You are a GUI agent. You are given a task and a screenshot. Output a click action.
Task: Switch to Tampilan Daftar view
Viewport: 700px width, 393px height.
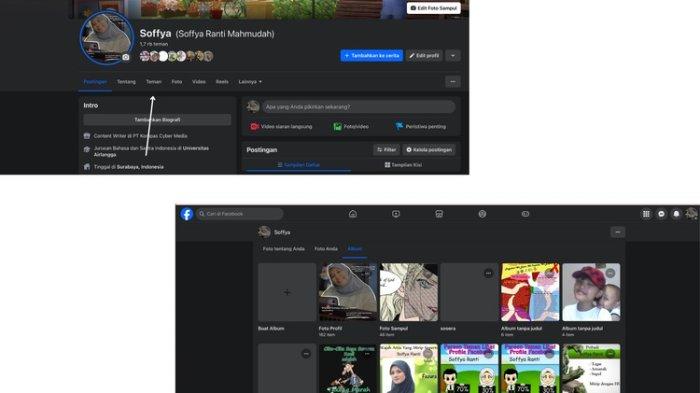298,165
